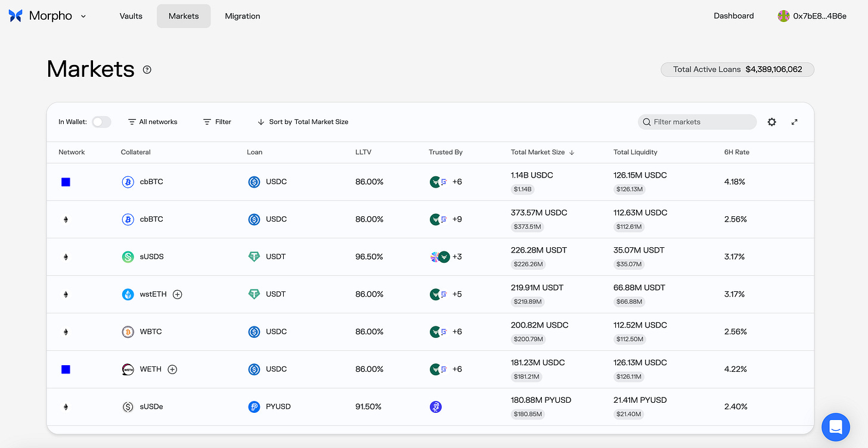Open the Migration tab
The width and height of the screenshot is (868, 448).
click(243, 16)
